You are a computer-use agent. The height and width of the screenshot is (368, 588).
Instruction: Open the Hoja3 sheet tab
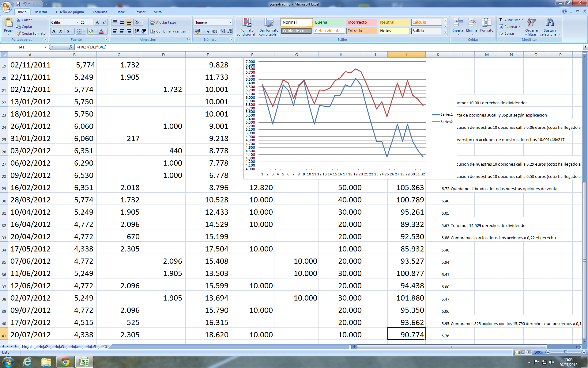[x=59, y=347]
